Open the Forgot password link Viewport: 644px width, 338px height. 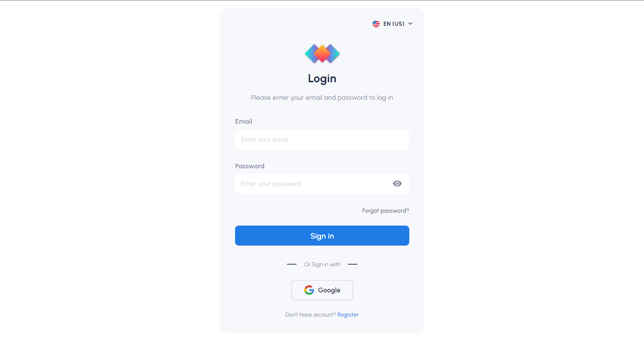(x=385, y=210)
